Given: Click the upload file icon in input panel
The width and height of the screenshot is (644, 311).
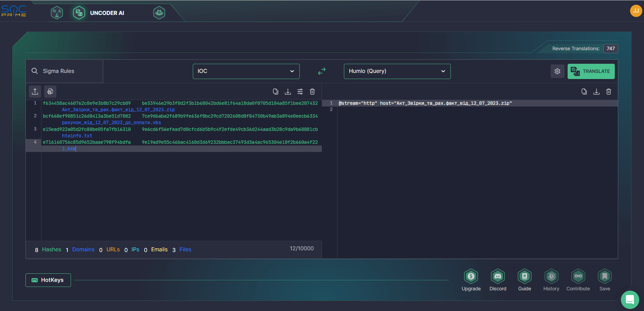Looking at the screenshot, I should (x=35, y=92).
